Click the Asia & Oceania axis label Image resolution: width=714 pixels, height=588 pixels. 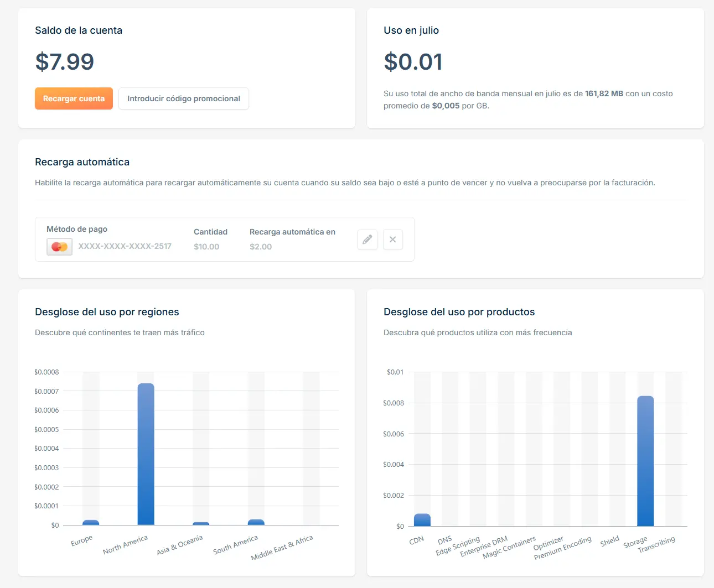(179, 545)
